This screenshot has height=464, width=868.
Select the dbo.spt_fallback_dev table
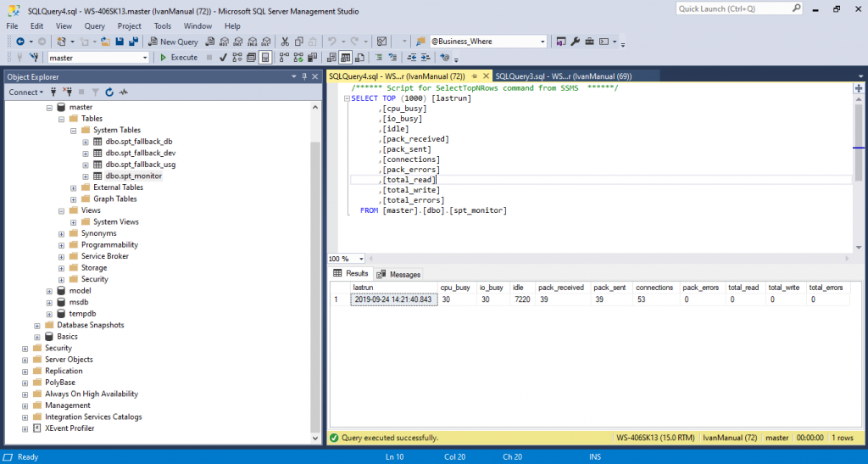point(141,154)
